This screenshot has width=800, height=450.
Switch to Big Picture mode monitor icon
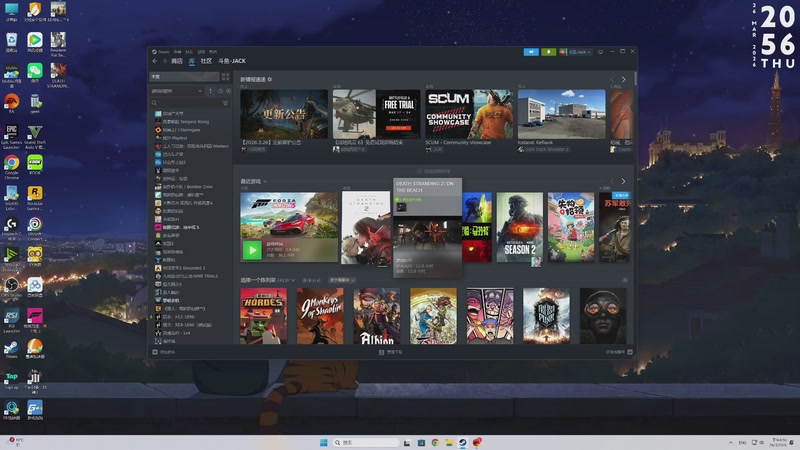[x=601, y=52]
